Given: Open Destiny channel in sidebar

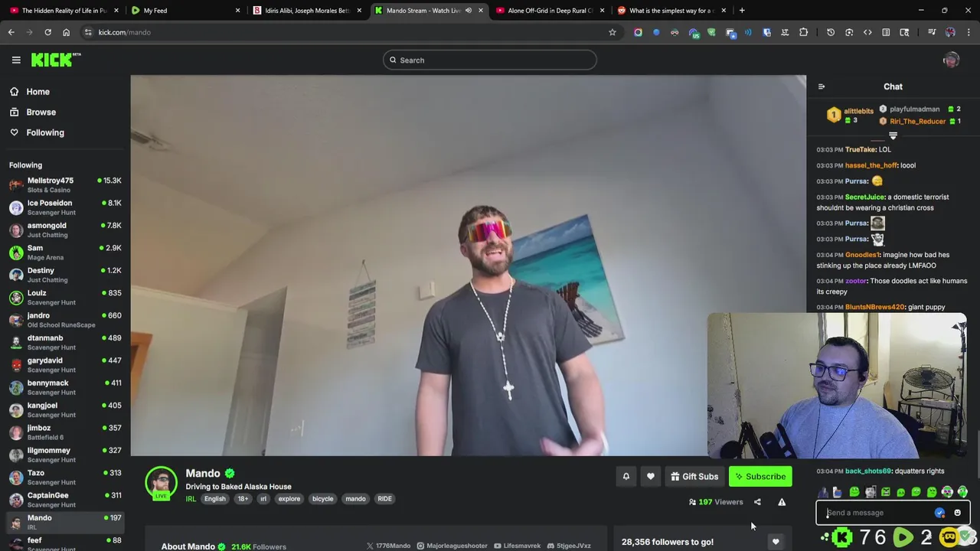Looking at the screenshot, I should pos(65,275).
